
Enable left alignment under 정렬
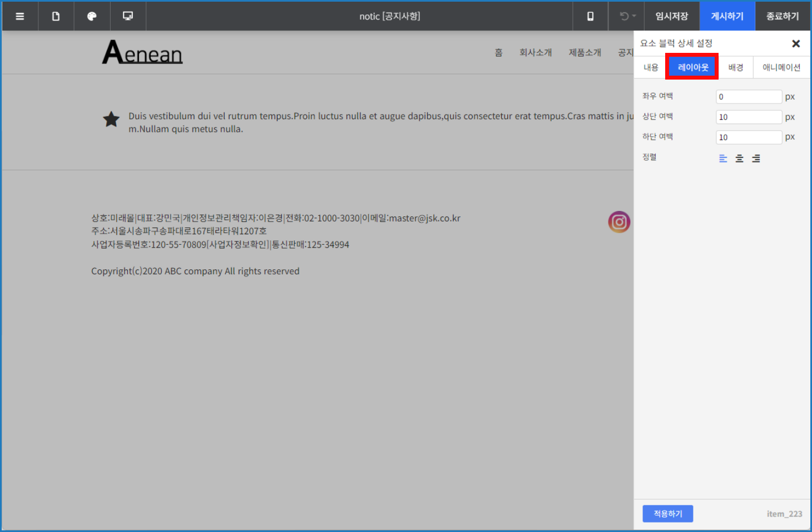tap(722, 158)
